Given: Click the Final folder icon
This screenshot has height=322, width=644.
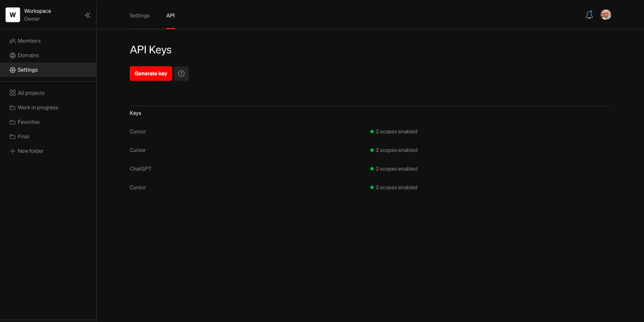Looking at the screenshot, I should pyautogui.click(x=13, y=136).
